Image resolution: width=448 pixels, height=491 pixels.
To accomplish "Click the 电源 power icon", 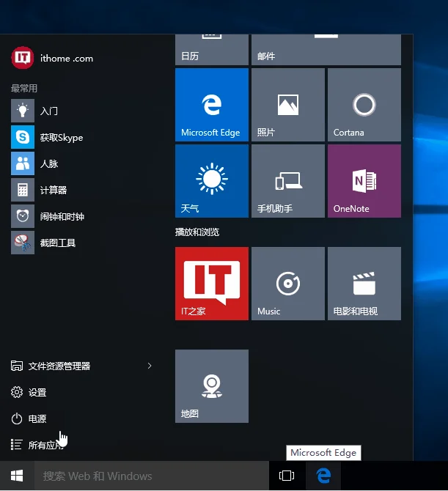I will click(17, 418).
